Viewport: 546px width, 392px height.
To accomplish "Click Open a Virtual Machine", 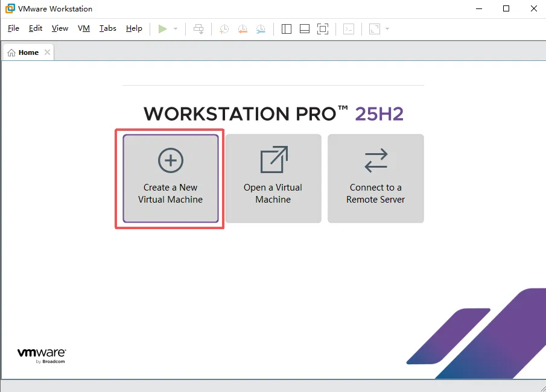I will tap(273, 179).
